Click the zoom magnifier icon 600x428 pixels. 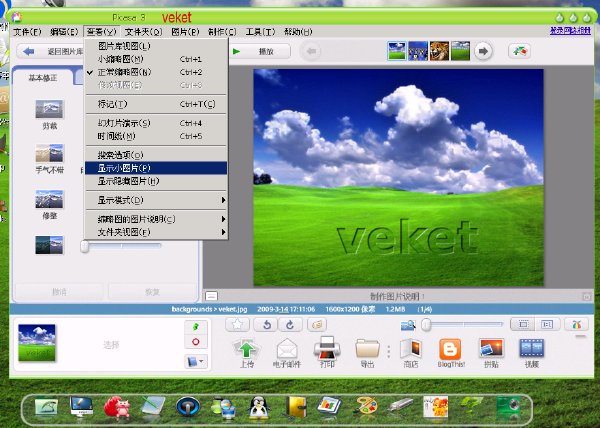[408, 325]
